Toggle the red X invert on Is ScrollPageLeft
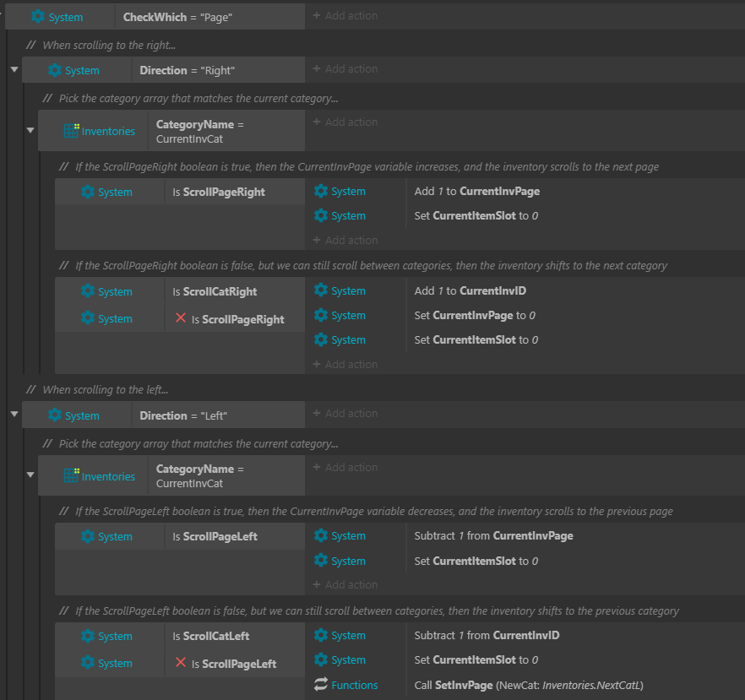745x700 pixels. (x=180, y=663)
